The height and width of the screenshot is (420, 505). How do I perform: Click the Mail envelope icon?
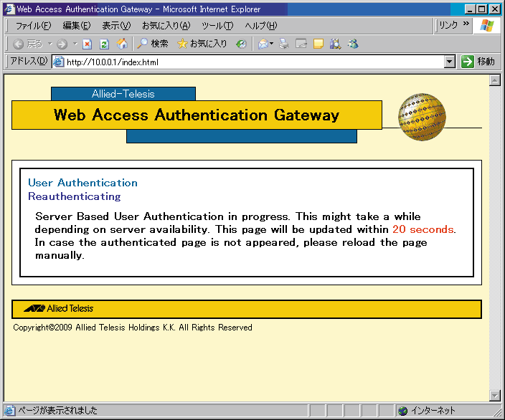click(263, 44)
